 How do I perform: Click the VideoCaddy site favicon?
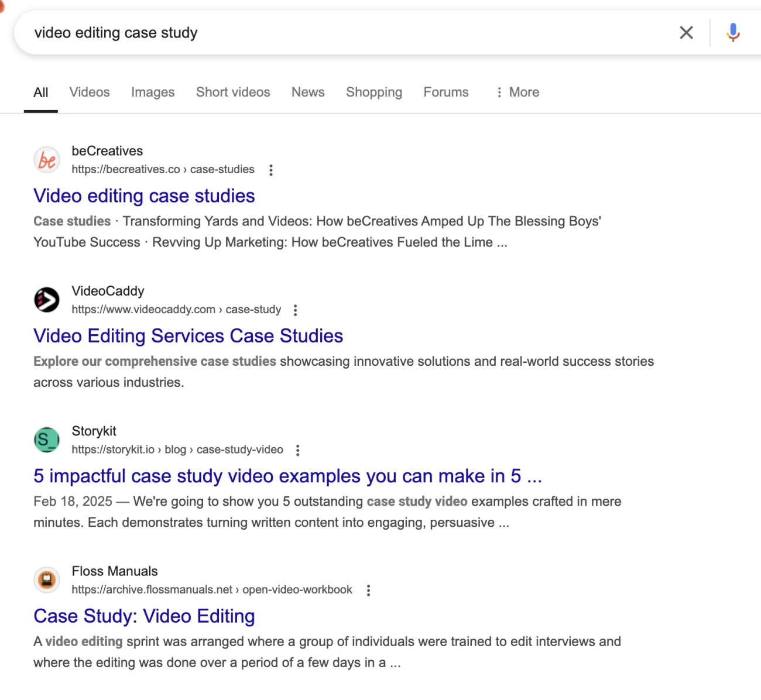click(47, 300)
